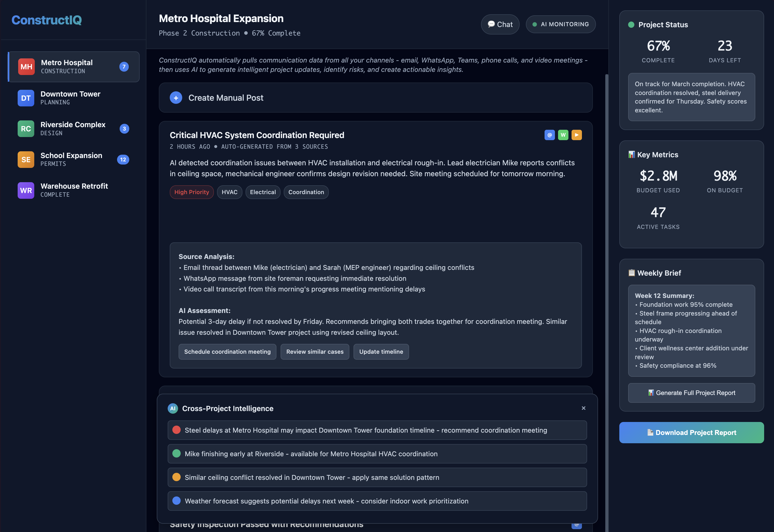Viewport: 774px width, 532px height.
Task: Click Generate Full Project Report
Action: coord(691,393)
